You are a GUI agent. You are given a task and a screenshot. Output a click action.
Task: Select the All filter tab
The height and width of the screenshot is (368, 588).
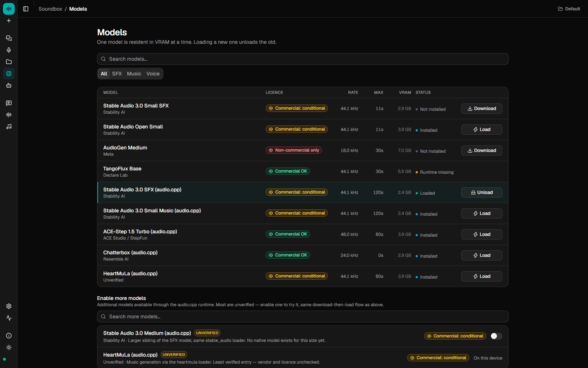[x=104, y=74]
